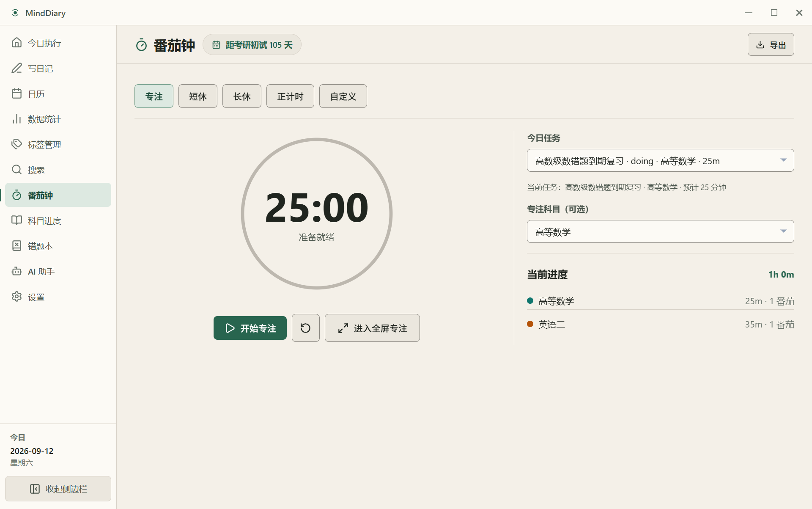
Task: Click the 高等数学 progress row label
Action: click(556, 301)
